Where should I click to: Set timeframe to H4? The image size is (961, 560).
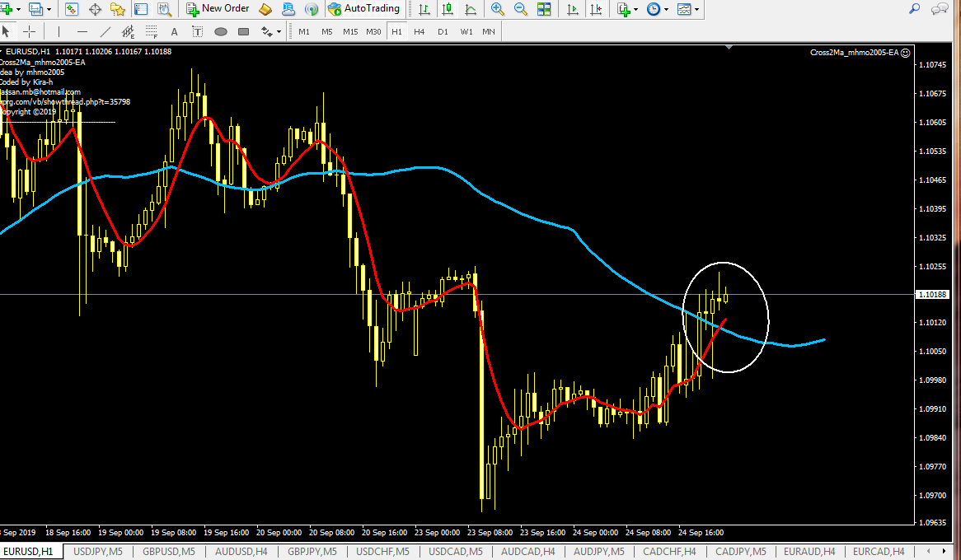pos(420,32)
